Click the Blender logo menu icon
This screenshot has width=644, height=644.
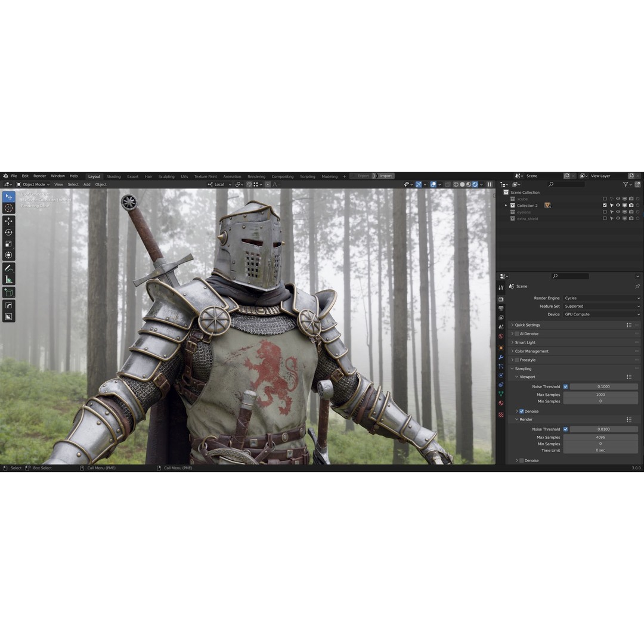[5, 176]
